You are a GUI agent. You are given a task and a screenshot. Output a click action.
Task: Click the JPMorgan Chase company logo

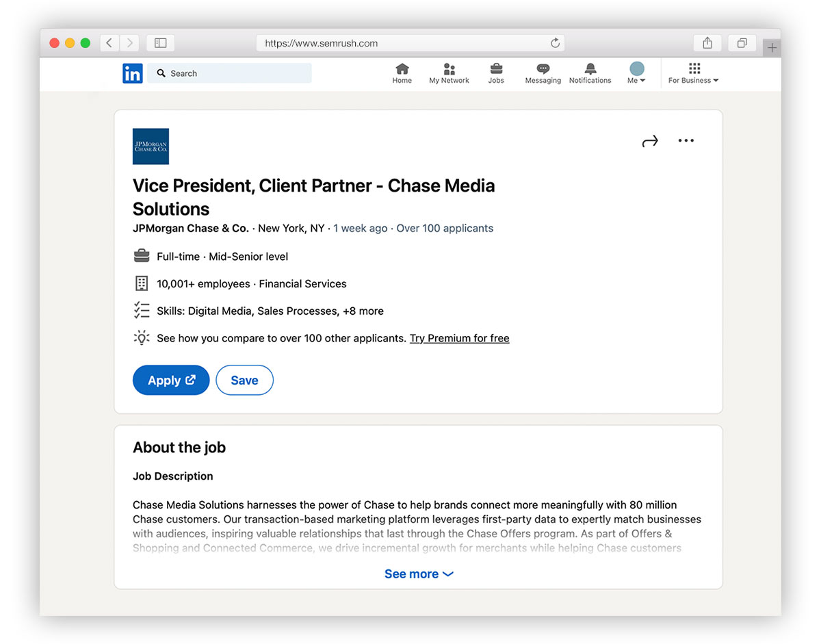[x=151, y=146]
